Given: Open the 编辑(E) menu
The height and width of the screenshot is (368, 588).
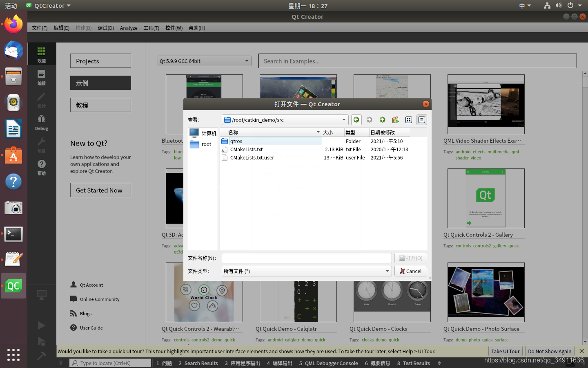Looking at the screenshot, I should click(x=61, y=28).
